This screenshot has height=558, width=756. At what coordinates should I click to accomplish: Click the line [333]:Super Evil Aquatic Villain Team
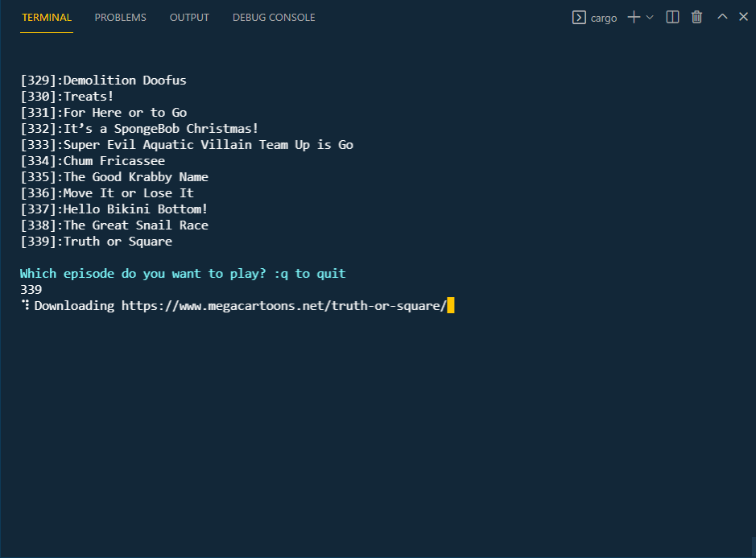187,145
